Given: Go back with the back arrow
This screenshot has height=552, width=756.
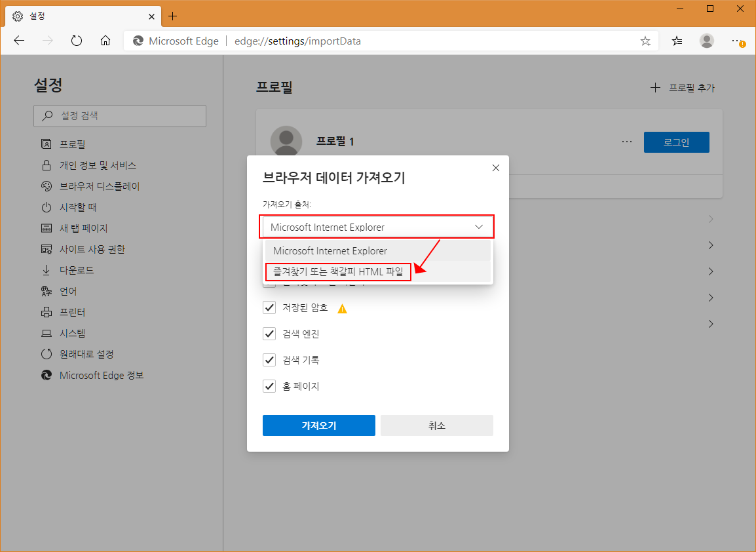Looking at the screenshot, I should coord(19,41).
